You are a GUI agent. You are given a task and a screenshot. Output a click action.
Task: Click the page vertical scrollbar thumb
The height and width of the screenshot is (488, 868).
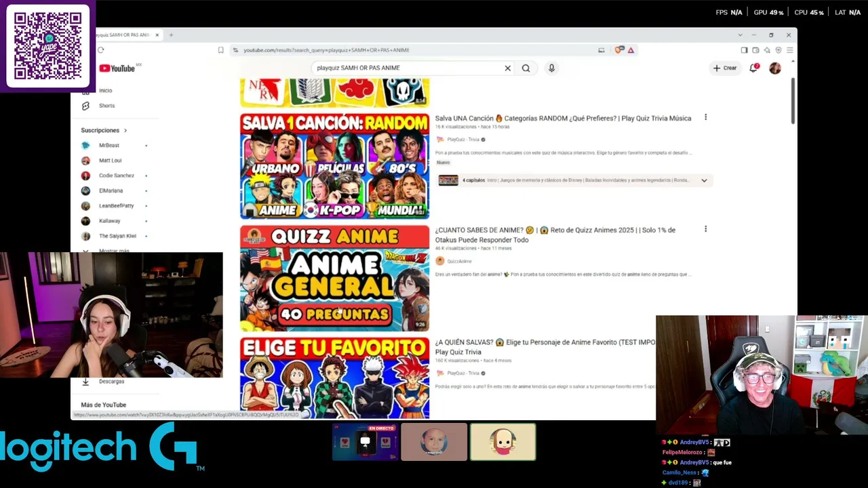[x=793, y=101]
